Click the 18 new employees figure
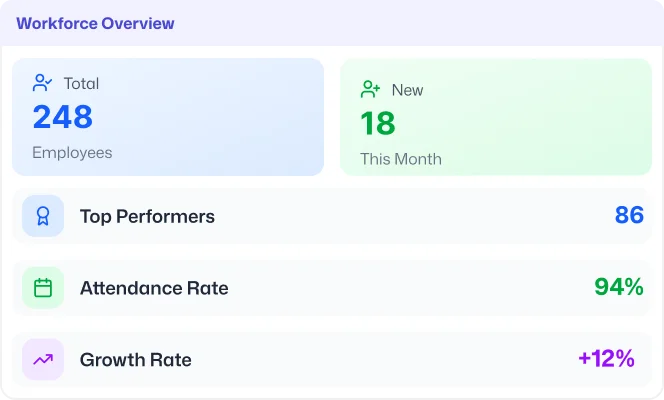Screen dimensions: 664x400 click(378, 123)
